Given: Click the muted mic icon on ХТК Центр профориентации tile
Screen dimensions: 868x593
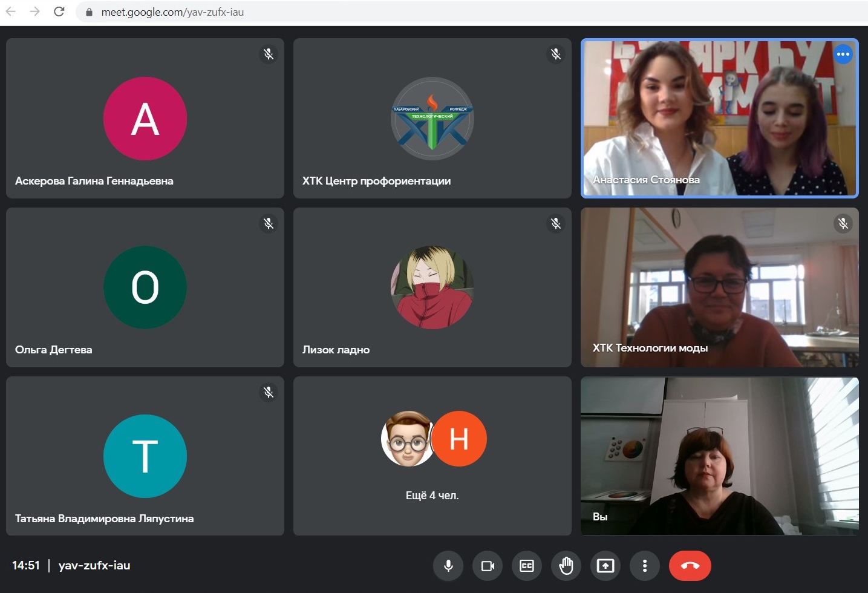Looking at the screenshot, I should [556, 54].
